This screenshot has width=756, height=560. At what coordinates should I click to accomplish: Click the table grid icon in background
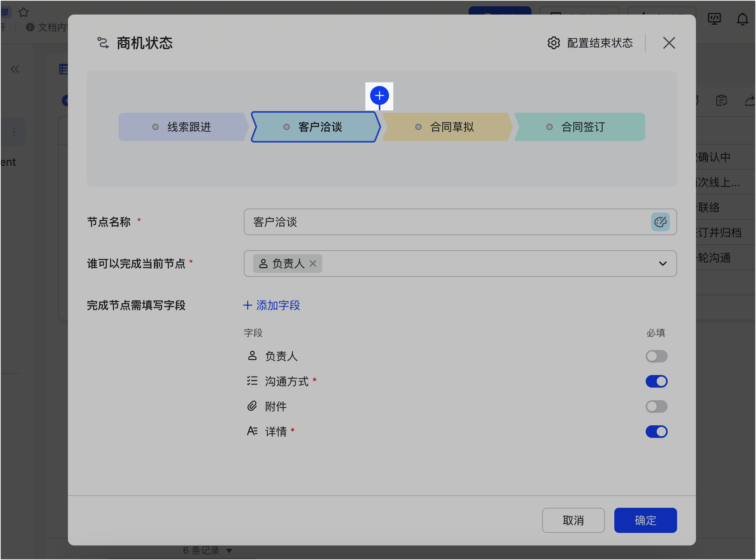(63, 70)
